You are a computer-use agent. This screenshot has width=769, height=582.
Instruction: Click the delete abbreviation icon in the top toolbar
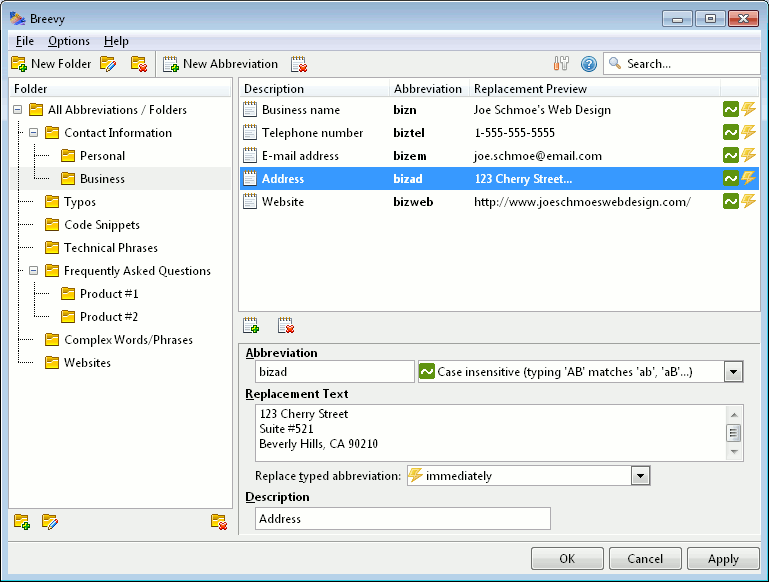click(299, 64)
